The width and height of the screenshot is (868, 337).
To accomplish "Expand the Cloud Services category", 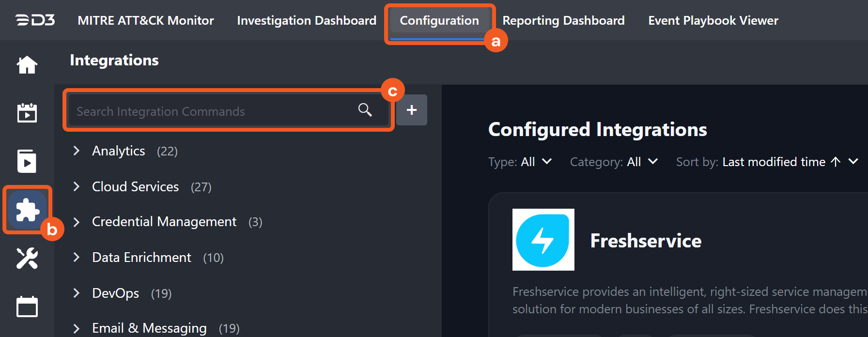I will [77, 187].
